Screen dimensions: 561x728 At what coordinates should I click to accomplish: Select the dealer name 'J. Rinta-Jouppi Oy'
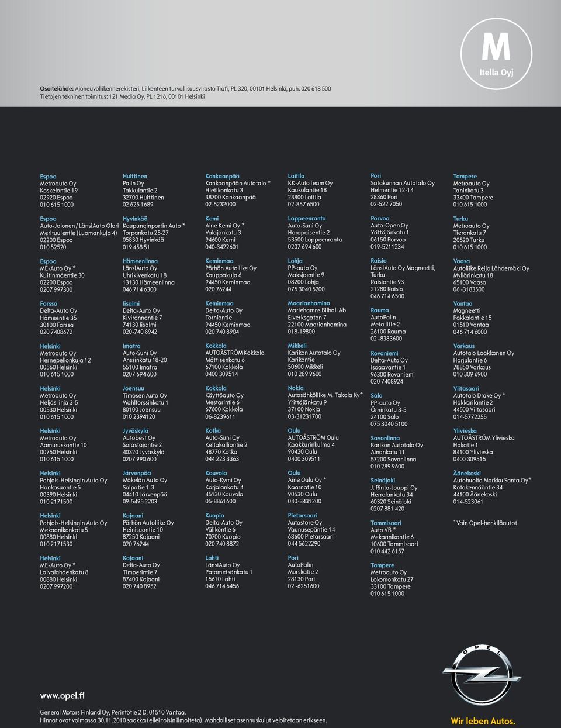tap(394, 488)
